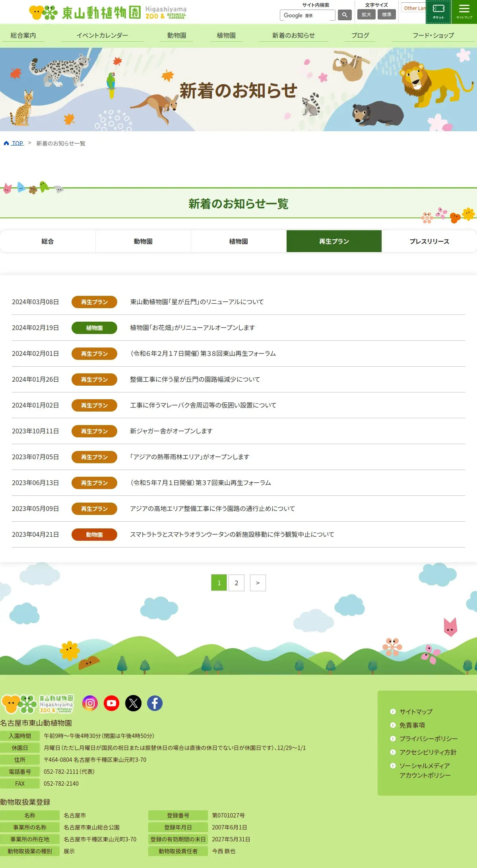This screenshot has height=868, width=477.
Task: Switch to the 動物園 news tab
Action: click(143, 241)
